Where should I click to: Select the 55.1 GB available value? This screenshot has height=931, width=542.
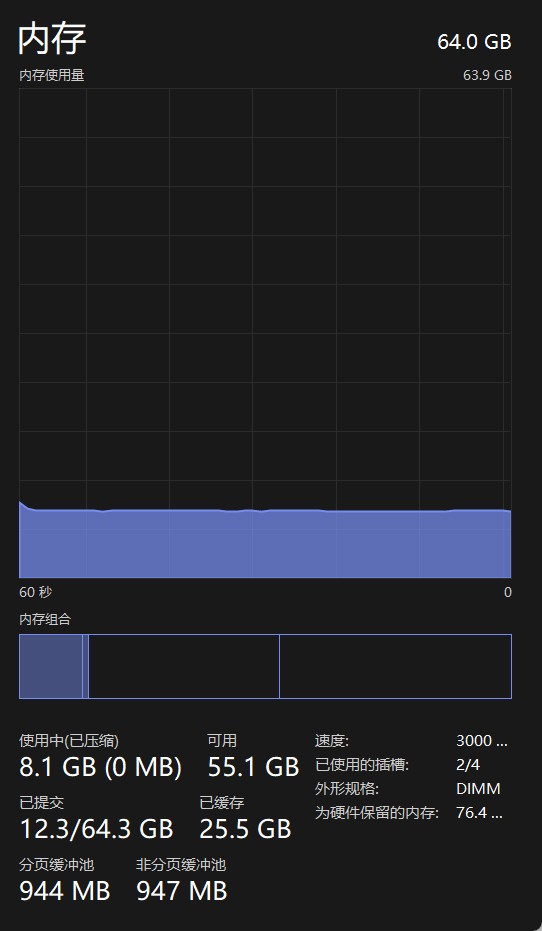(x=253, y=767)
